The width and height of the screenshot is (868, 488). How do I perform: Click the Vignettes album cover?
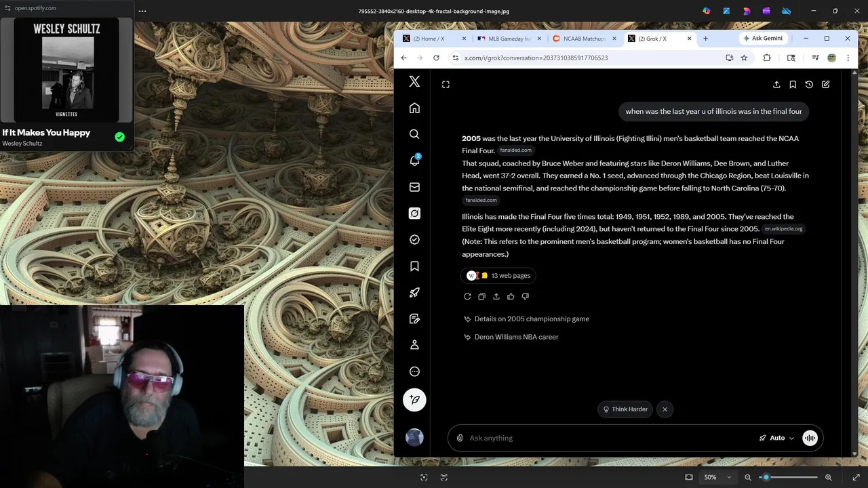pyautogui.click(x=66, y=69)
